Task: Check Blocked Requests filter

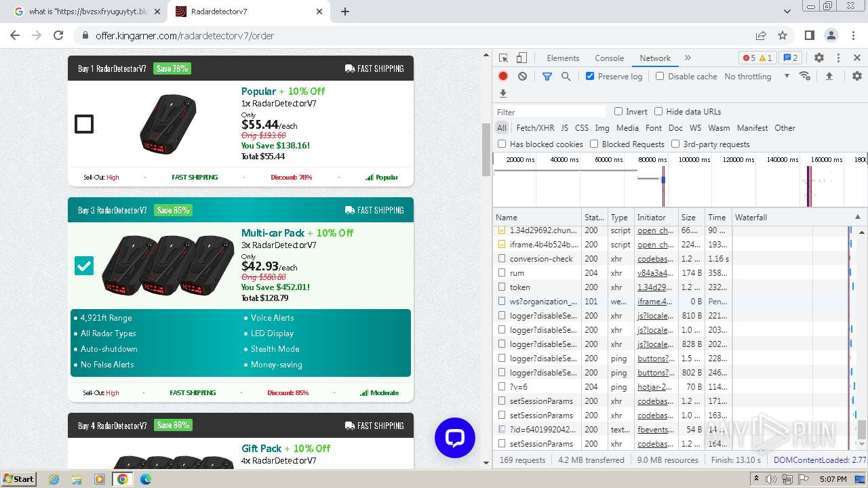Action: 594,144
